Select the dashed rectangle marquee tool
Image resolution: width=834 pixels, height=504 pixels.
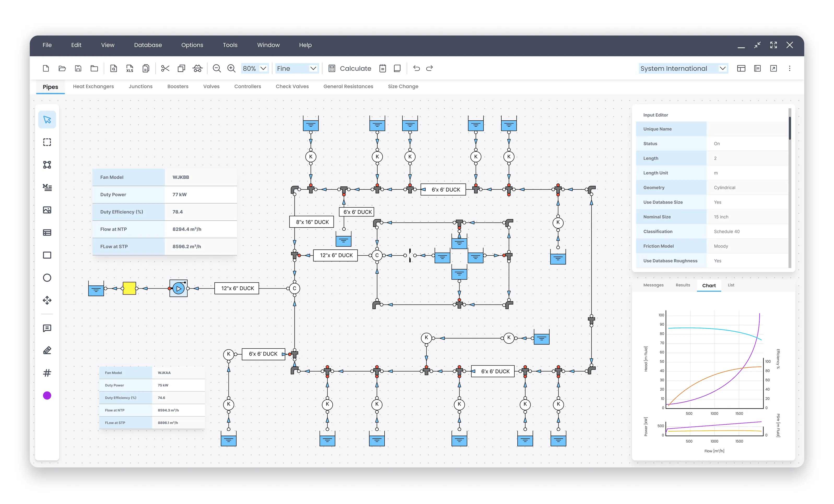pyautogui.click(x=47, y=142)
